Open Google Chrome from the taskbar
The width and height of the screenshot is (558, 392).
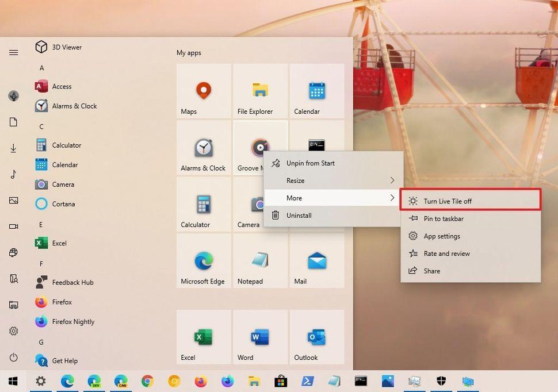147,381
